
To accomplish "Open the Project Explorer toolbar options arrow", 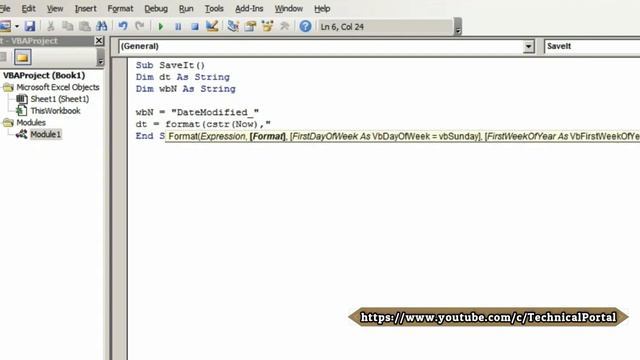I will [x=100, y=58].
